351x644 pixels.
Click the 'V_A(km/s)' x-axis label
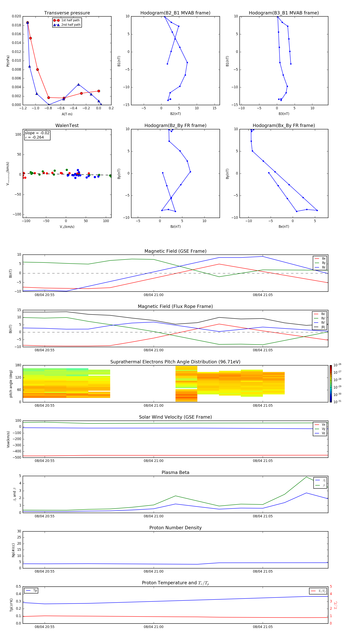coord(67,227)
